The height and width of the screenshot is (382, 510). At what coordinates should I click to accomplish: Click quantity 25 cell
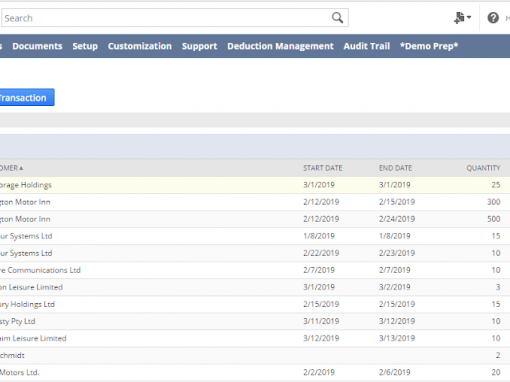pyautogui.click(x=496, y=185)
